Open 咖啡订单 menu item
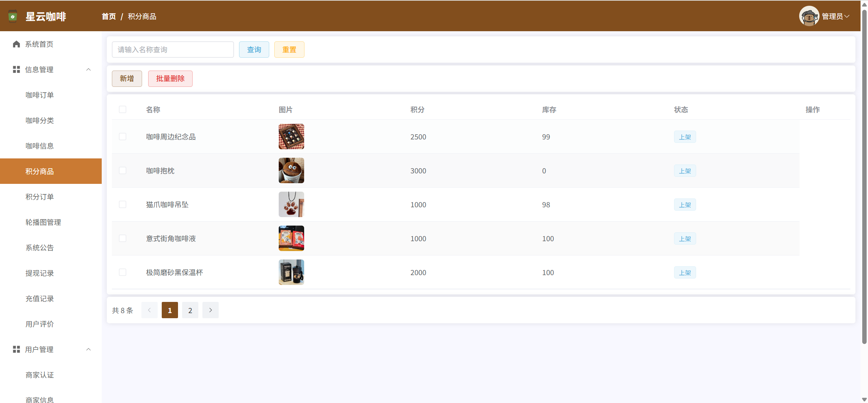868x403 pixels. pyautogui.click(x=40, y=95)
